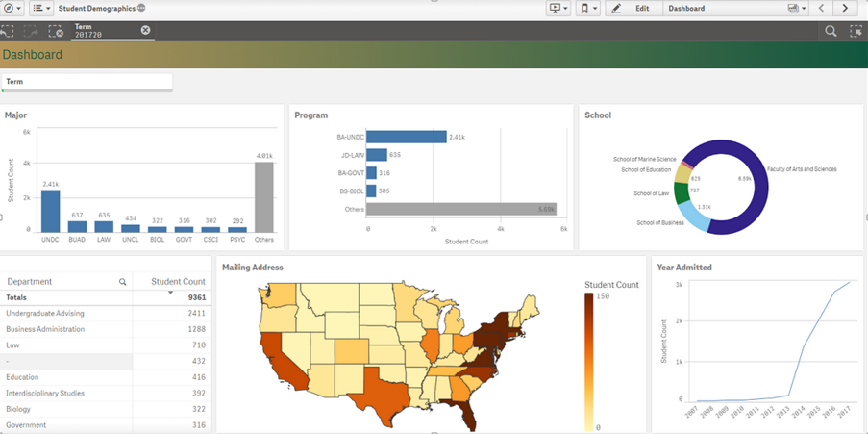This screenshot has height=434, width=868.
Task: Select the BS-BIOL bar in Program chart
Action: pyautogui.click(x=371, y=191)
